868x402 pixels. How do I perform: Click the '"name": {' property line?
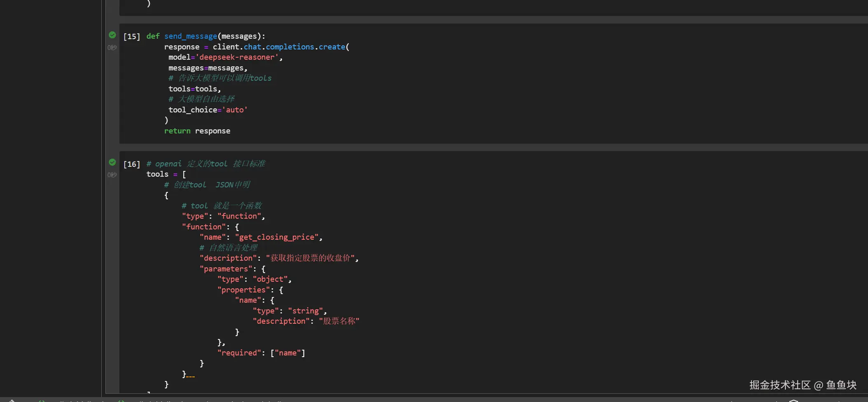coord(254,300)
